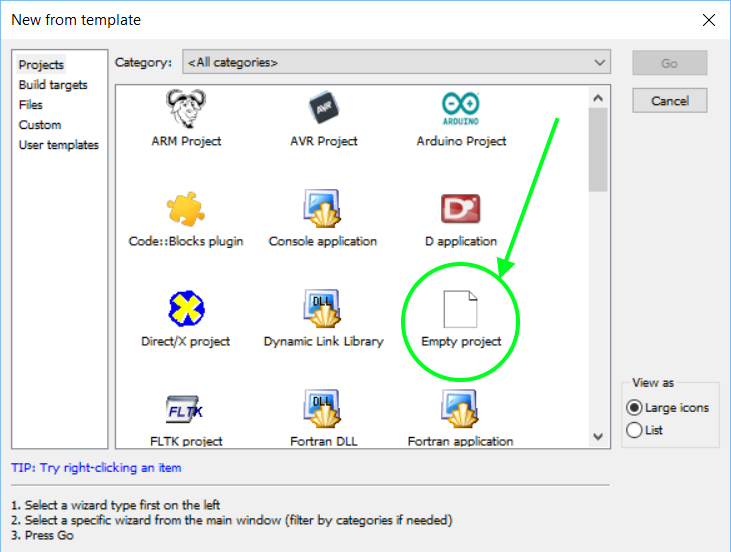731x552 pixels.
Task: Choose the Empty project template icon
Action: click(461, 309)
